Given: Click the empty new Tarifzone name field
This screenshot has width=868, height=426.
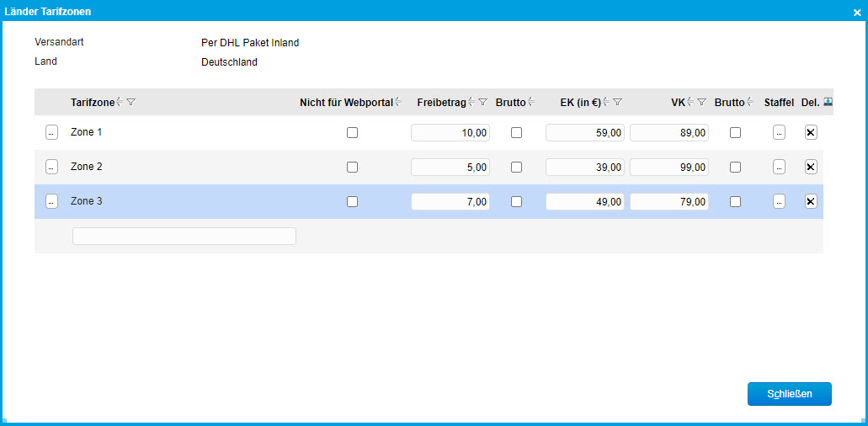Looking at the screenshot, I should click(x=184, y=237).
